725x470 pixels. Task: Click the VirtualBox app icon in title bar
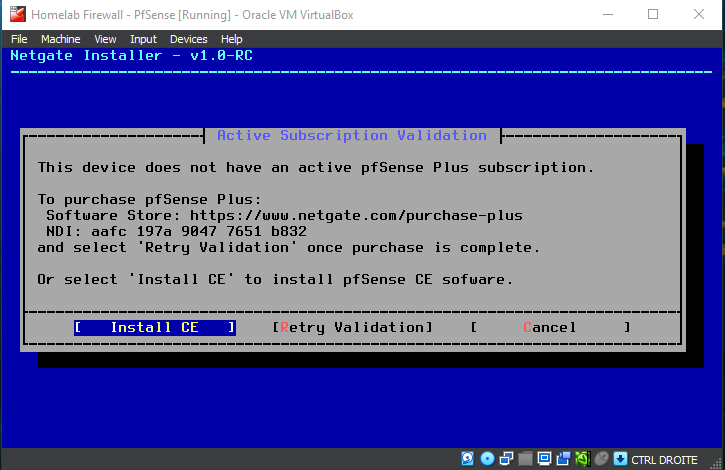18,14
